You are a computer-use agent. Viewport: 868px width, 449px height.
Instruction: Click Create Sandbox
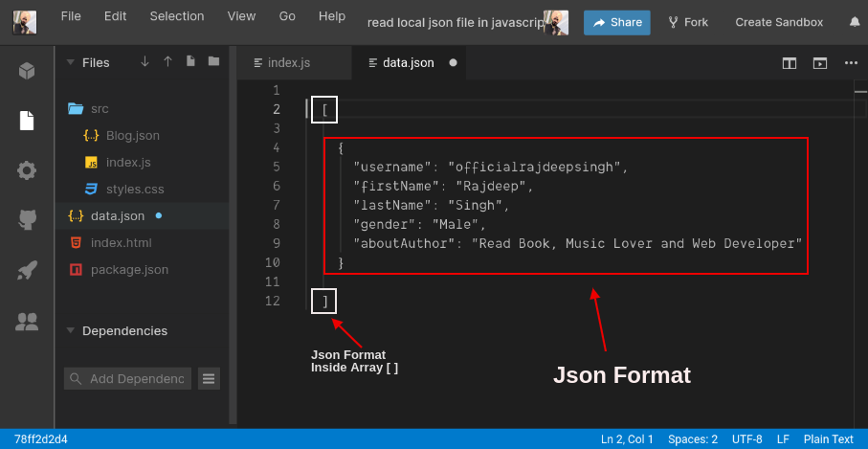coord(779,23)
